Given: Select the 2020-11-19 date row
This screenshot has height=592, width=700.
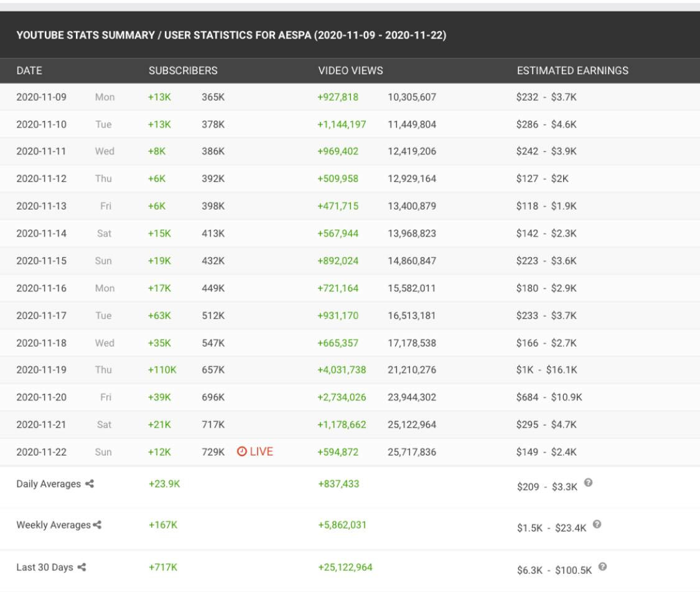Looking at the screenshot, I should tap(41, 370).
